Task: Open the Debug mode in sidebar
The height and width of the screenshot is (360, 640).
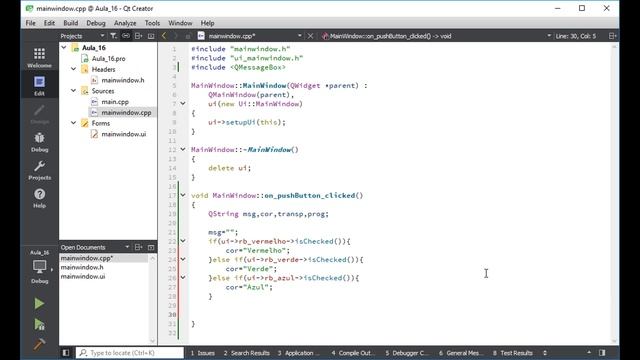Action: click(40, 142)
